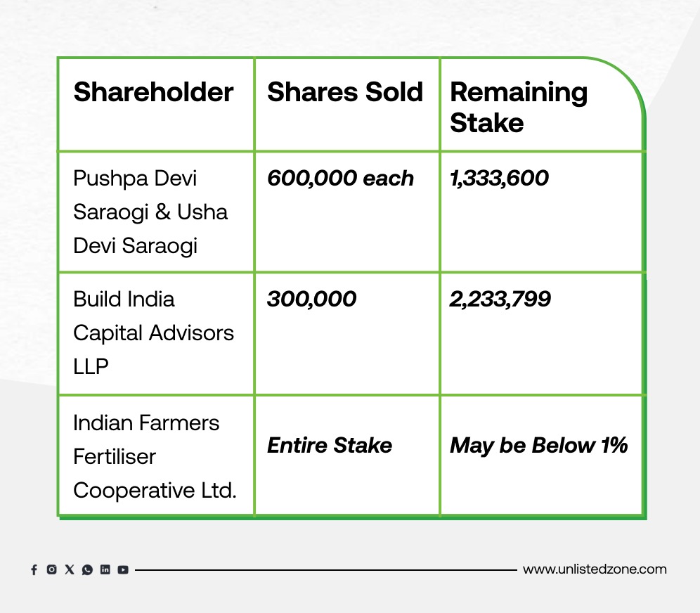This screenshot has width=700, height=613.
Task: Click the 600,000 each cell
Action: 341,179
